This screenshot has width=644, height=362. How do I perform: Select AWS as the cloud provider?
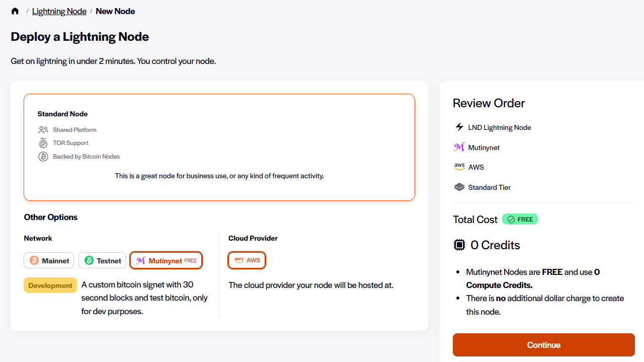(x=247, y=260)
